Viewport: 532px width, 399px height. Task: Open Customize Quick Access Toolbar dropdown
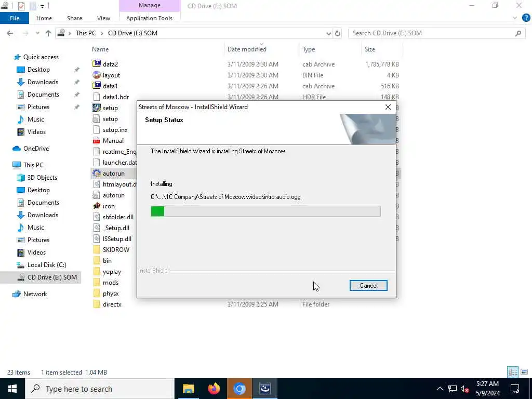(x=43, y=6)
